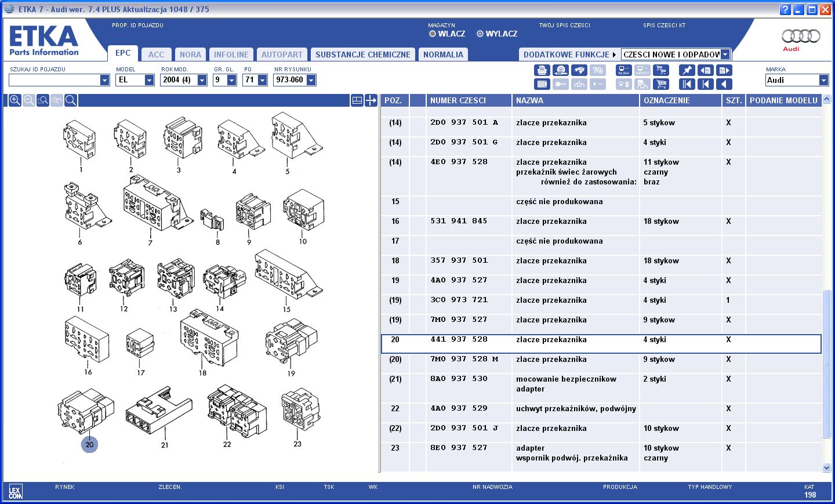
Task: Open the single shopping cart icon
Action: [x=661, y=84]
